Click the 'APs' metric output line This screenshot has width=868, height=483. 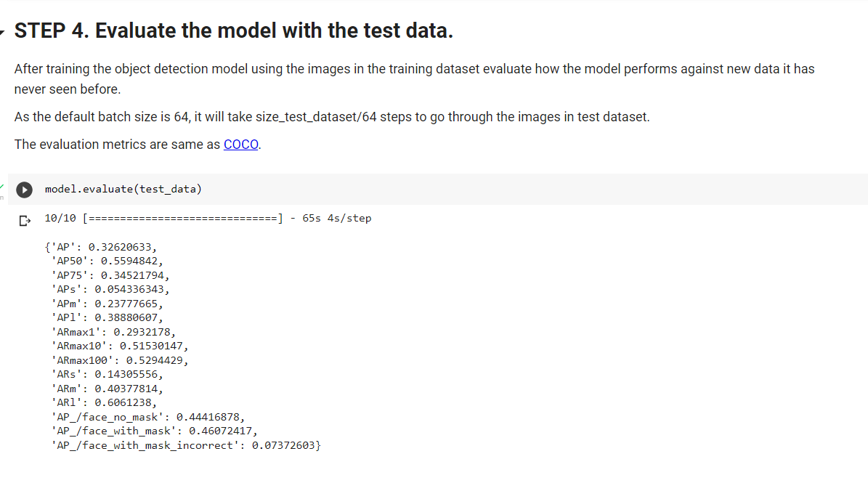point(110,289)
